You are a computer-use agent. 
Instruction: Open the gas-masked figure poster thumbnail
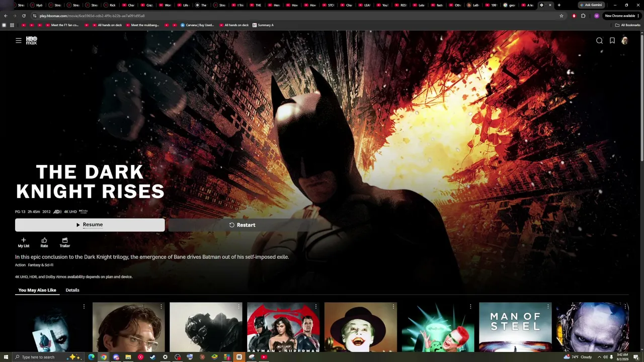[x=206, y=327]
